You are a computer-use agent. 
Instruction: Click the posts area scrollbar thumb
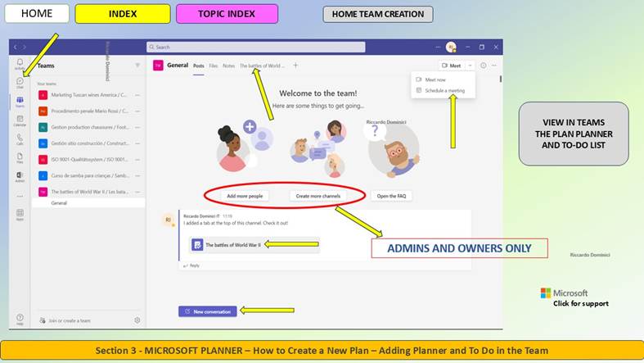501,79
